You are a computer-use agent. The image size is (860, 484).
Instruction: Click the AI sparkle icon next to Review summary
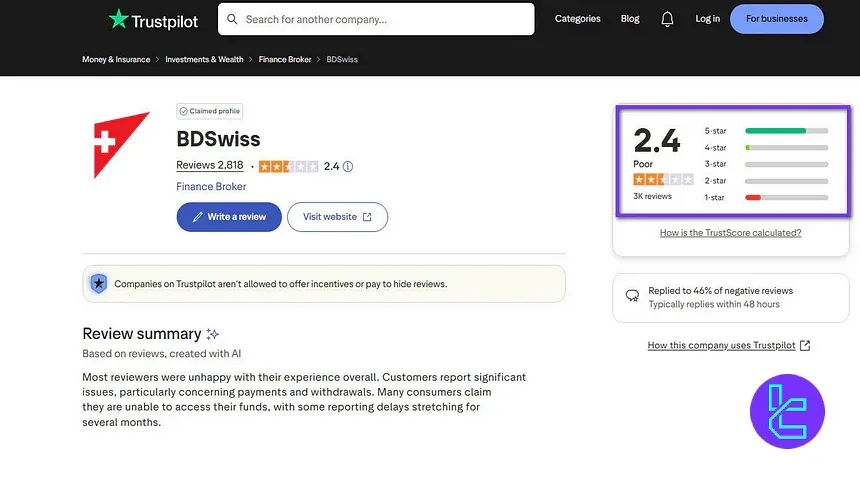pyautogui.click(x=212, y=334)
